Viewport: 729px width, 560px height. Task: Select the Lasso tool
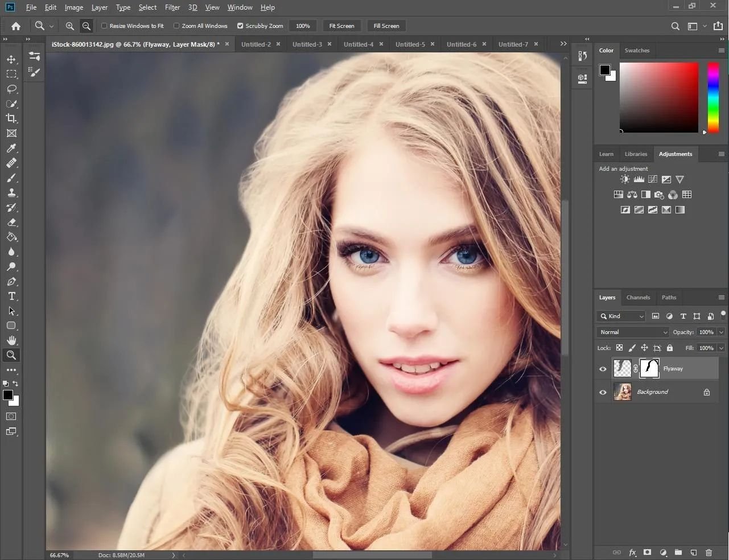click(x=11, y=89)
